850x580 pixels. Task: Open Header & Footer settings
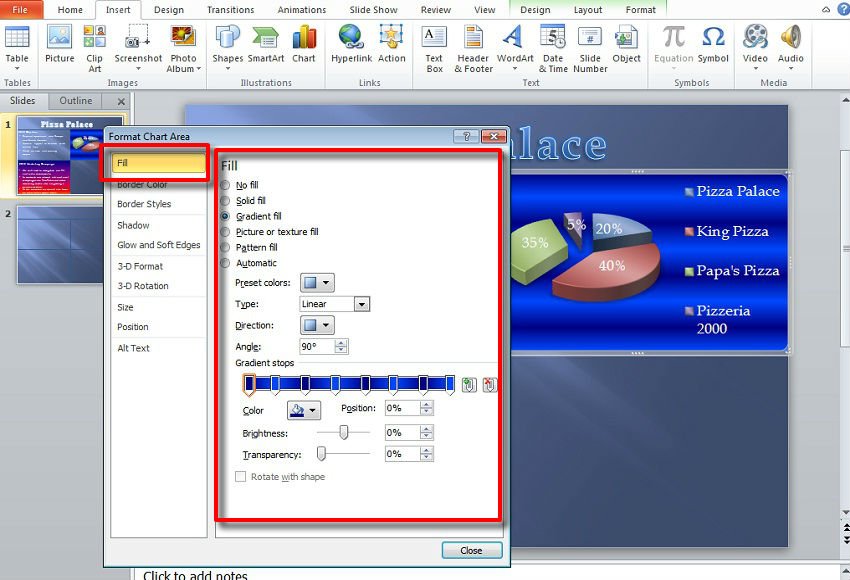[473, 48]
